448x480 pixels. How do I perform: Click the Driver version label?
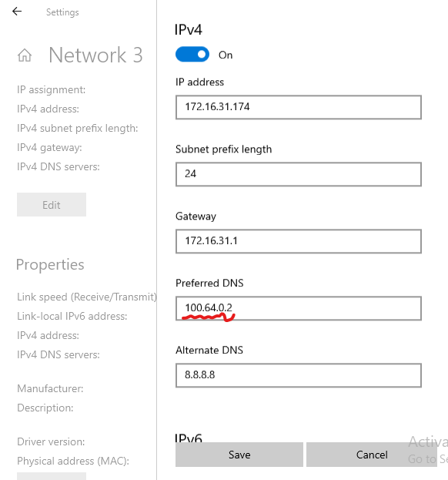[51, 441]
